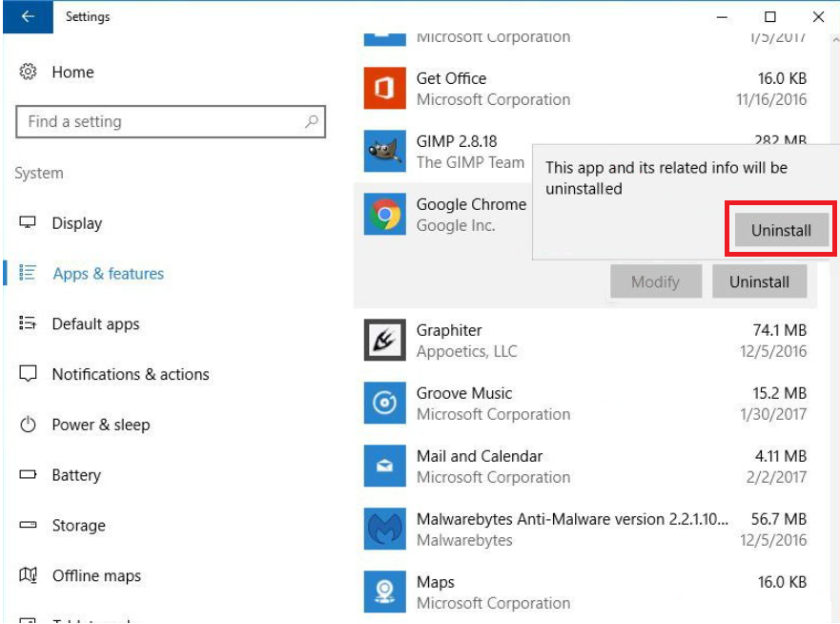
Task: Confirm Uninstall in the popup dialog
Action: (x=781, y=230)
